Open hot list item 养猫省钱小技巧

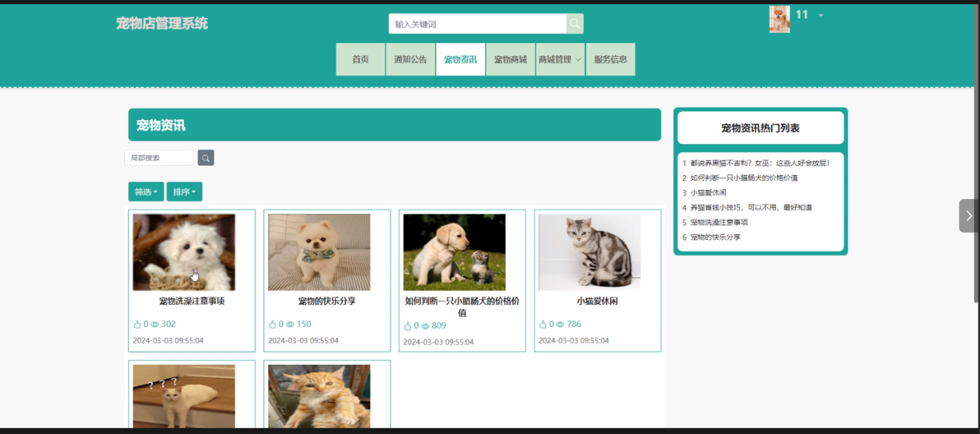tap(751, 207)
